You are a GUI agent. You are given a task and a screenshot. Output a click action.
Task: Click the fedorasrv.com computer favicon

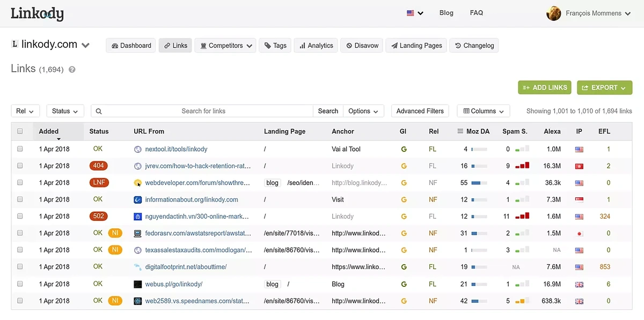(138, 233)
